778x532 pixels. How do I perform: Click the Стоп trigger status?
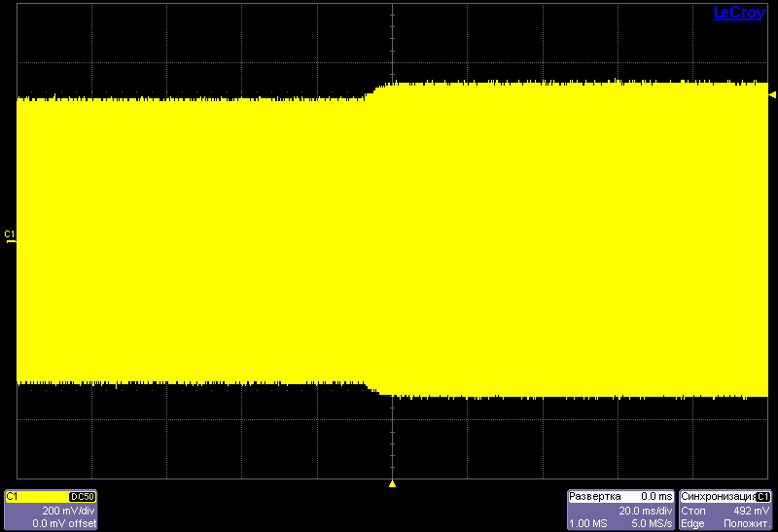pyautogui.click(x=692, y=510)
